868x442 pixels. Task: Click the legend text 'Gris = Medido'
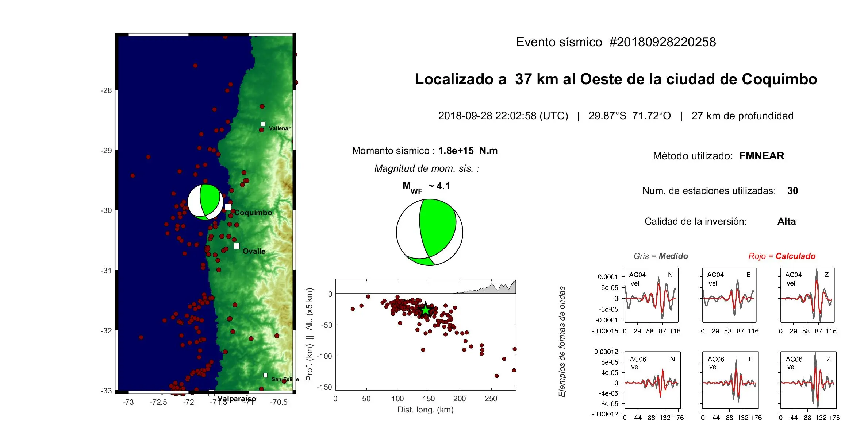[x=661, y=256]
